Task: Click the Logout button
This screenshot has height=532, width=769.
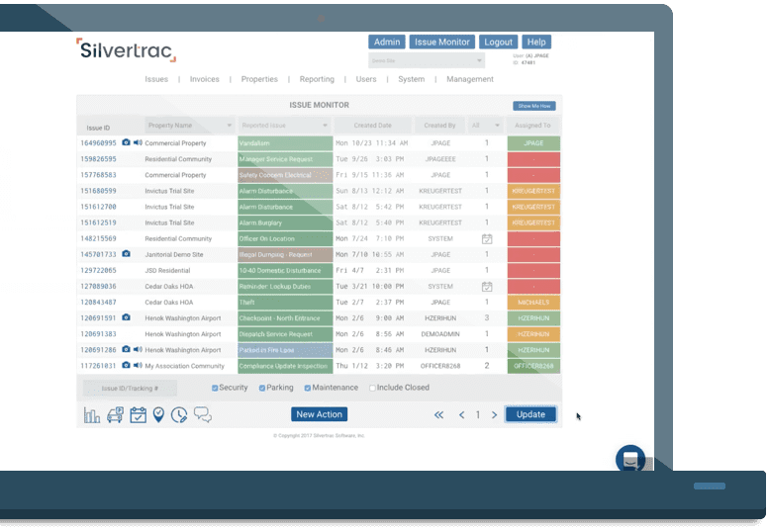Action: pyautogui.click(x=498, y=43)
